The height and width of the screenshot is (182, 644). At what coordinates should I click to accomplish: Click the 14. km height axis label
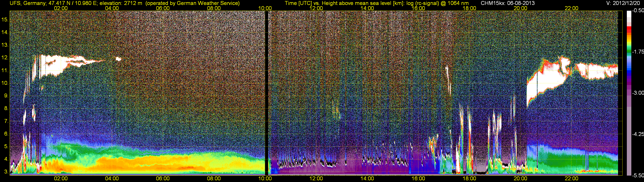(x=5, y=32)
